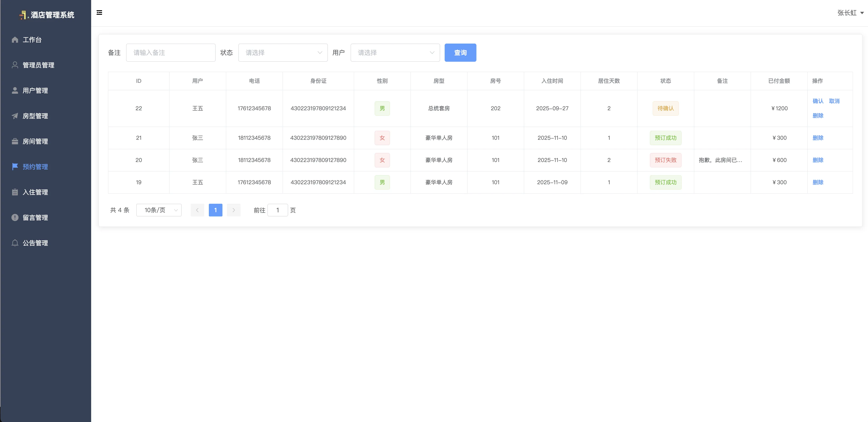This screenshot has height=422, width=868.
Task: Click the hamburger menu collapse icon
Action: (x=99, y=13)
